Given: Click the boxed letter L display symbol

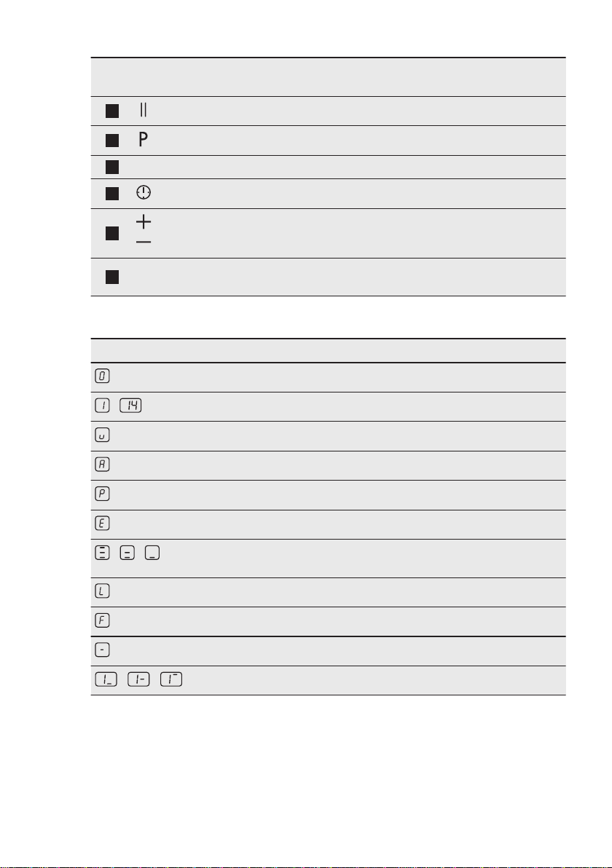Looking at the screenshot, I should pos(103,591).
